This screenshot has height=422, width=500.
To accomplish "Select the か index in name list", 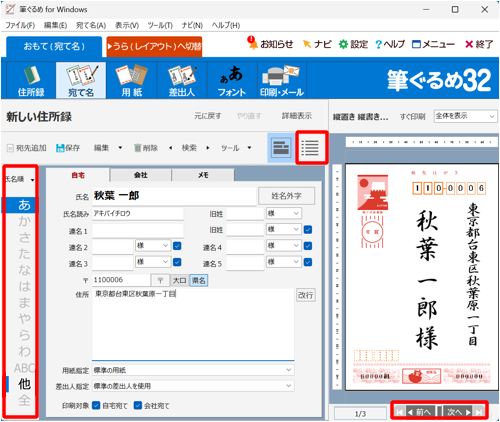I will 24,221.
